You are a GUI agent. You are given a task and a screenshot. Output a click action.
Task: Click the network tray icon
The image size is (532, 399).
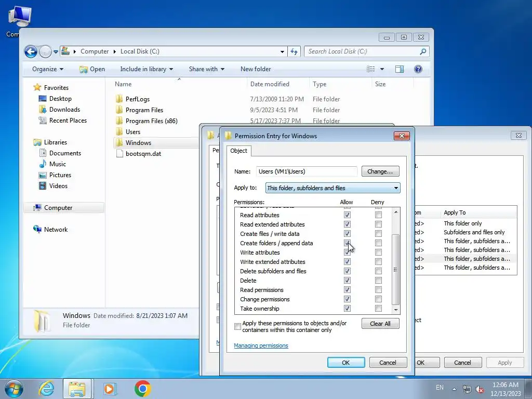[467, 390]
